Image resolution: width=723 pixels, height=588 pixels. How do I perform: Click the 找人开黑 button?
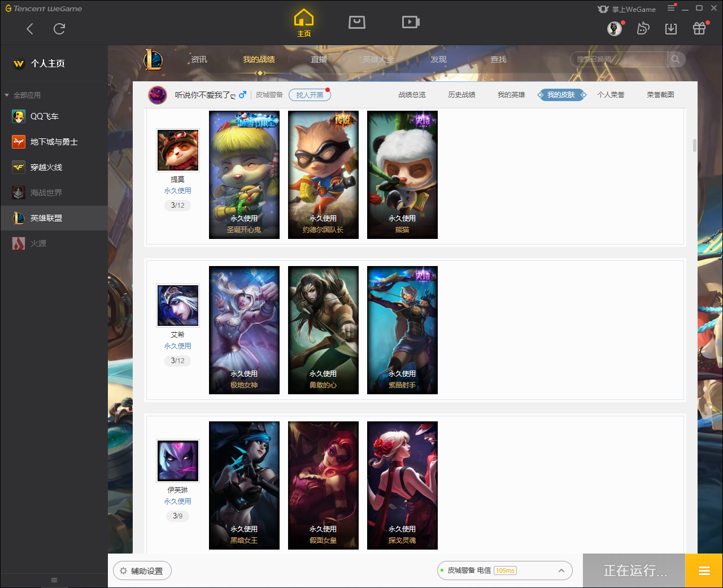coord(310,95)
